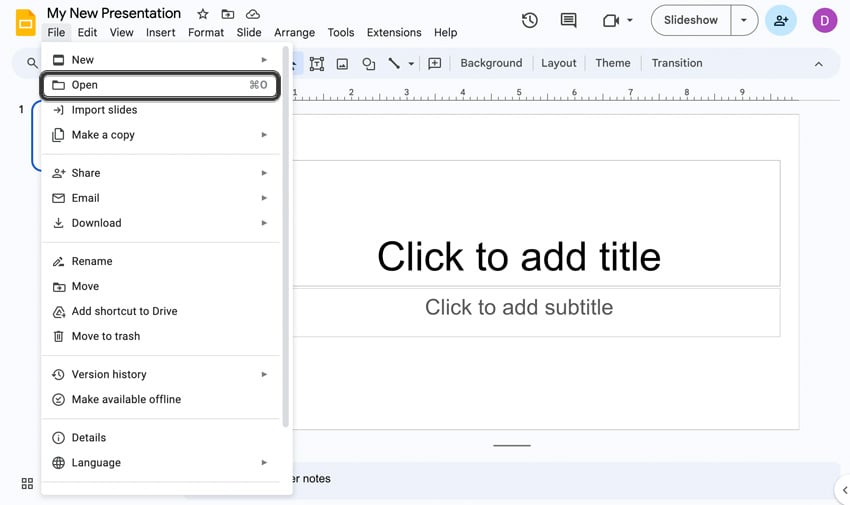
Task: Click the Transition button
Action: pos(677,63)
